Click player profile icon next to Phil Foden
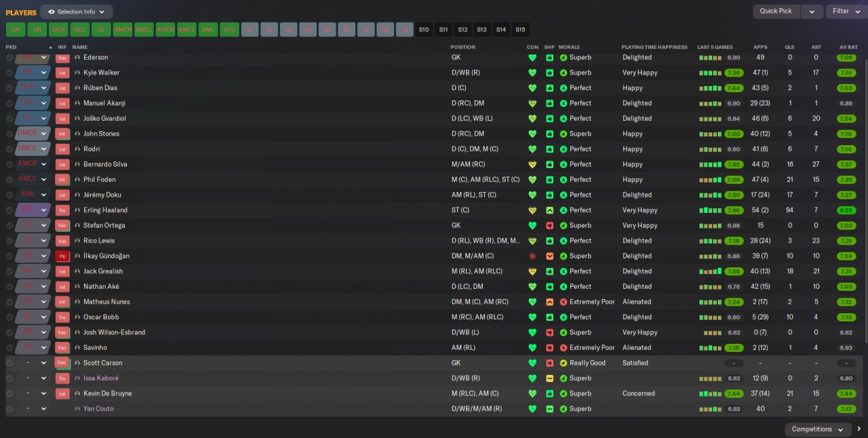This screenshot has width=868, height=438. click(x=77, y=180)
